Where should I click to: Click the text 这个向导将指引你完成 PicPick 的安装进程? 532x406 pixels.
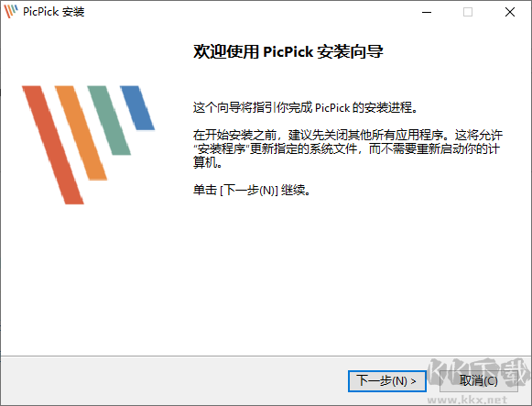(305, 107)
